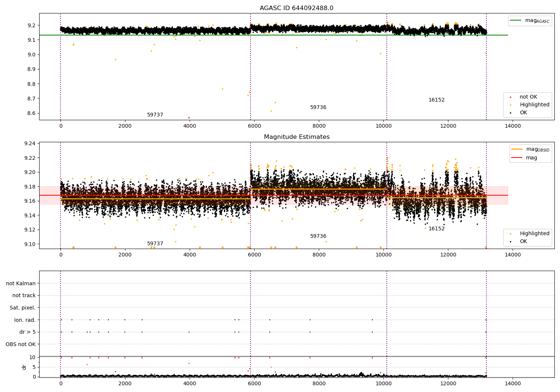The width and height of the screenshot is (560, 392).
Task: Click the 9.18 y-axis tick label
Action: 30,187
